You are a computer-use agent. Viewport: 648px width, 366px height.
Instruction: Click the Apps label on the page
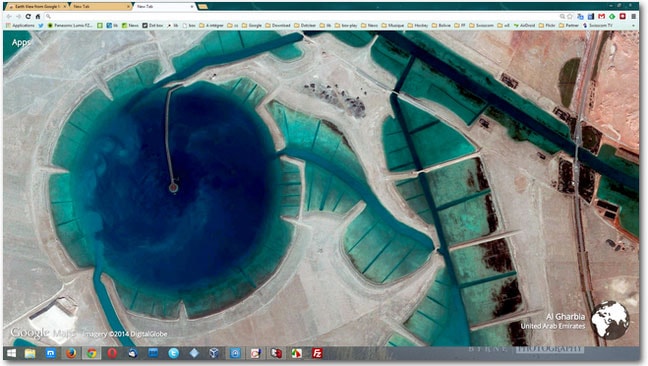coord(20,43)
